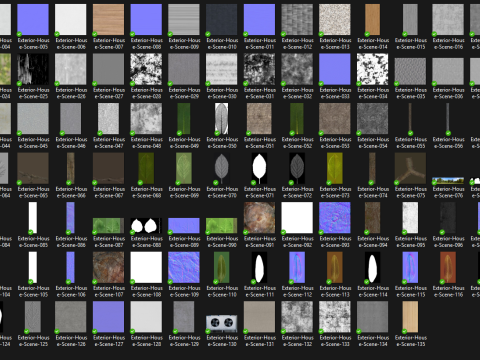The image size is (480, 360).
Task: Select the file name Exterior-House-Scene-045
Action: click(x=34, y=143)
